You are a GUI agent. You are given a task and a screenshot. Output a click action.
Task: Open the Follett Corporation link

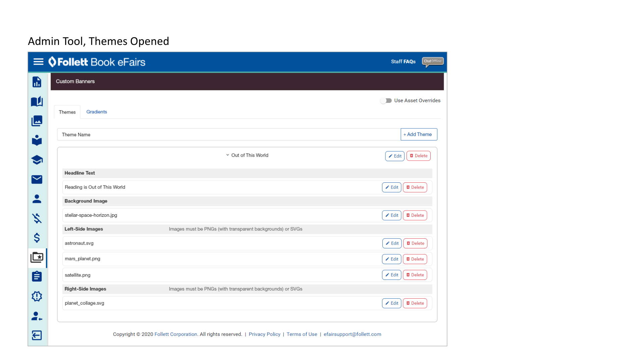[176, 334]
